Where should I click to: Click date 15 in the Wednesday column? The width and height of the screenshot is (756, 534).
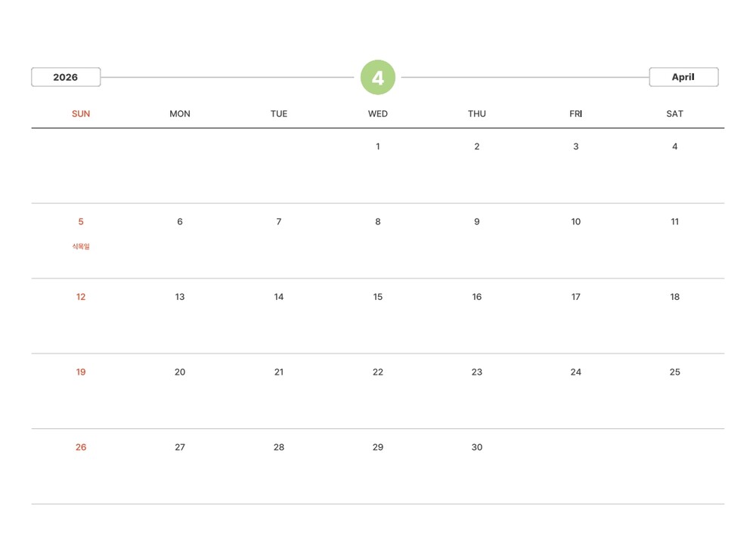(378, 297)
